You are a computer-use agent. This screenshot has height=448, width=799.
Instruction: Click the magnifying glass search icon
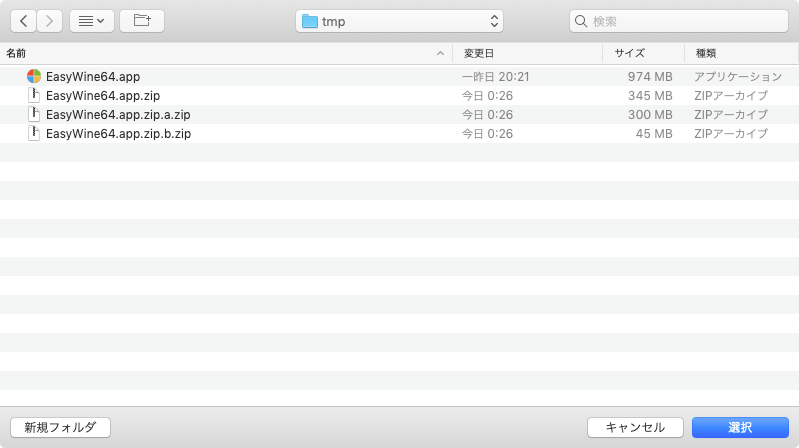pyautogui.click(x=581, y=21)
